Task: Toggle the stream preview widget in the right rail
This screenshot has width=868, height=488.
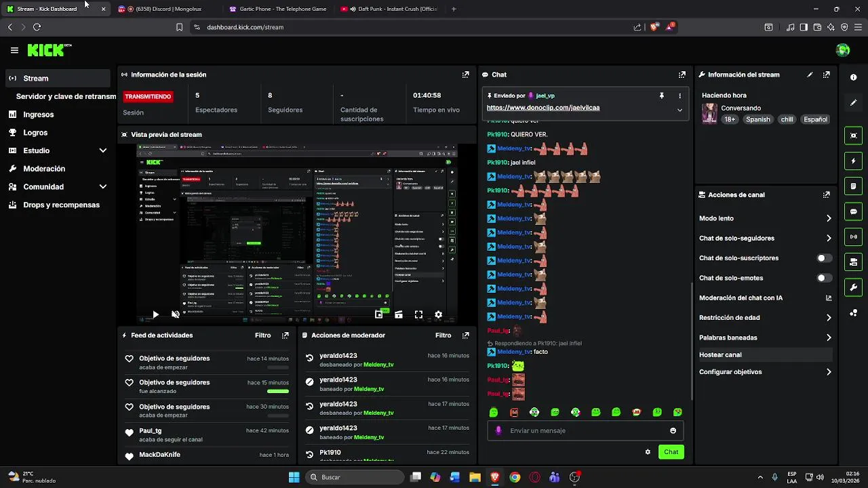Action: click(x=853, y=136)
